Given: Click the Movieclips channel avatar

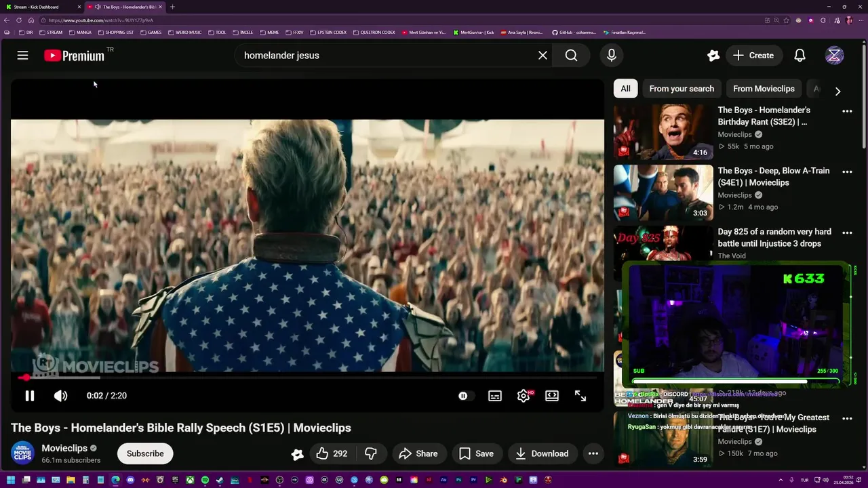Looking at the screenshot, I should 22,453.
